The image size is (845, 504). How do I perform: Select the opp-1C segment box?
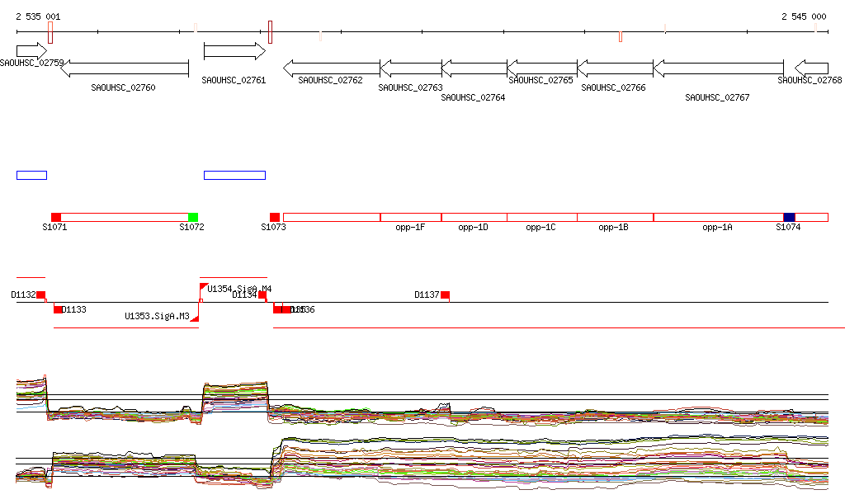click(542, 217)
